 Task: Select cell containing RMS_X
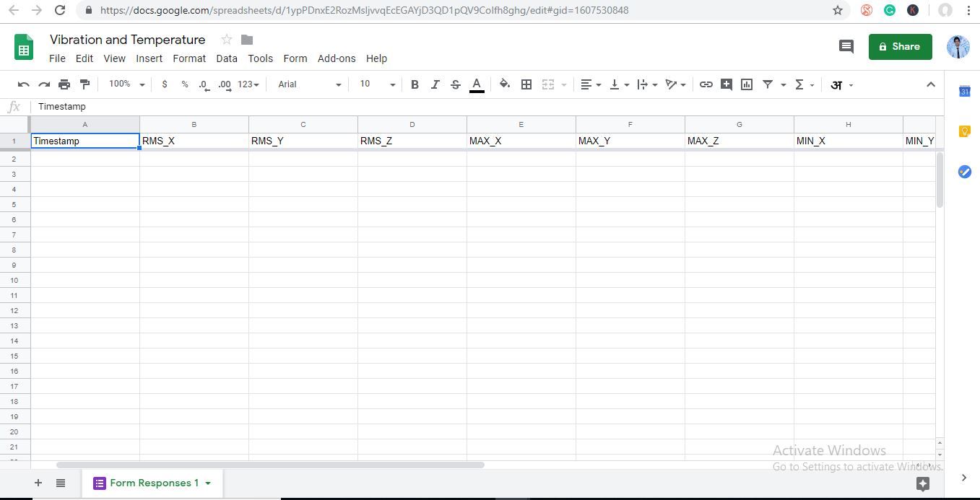click(x=194, y=141)
